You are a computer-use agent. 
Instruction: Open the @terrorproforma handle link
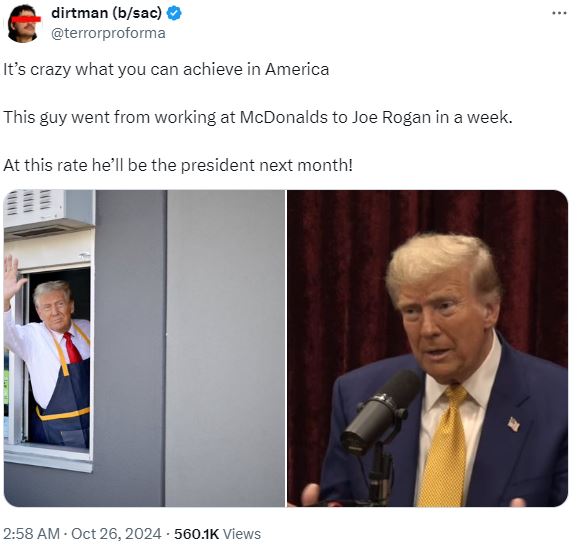click(x=108, y=34)
